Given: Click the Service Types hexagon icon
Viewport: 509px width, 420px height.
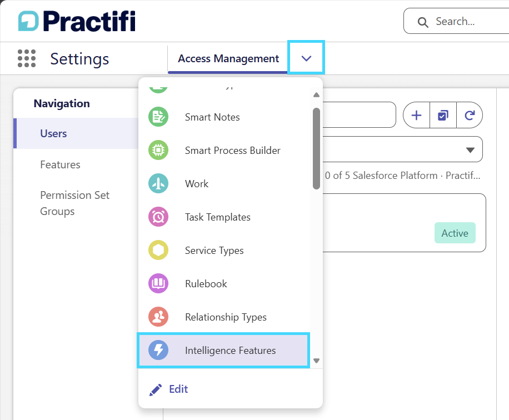Looking at the screenshot, I should coord(158,250).
